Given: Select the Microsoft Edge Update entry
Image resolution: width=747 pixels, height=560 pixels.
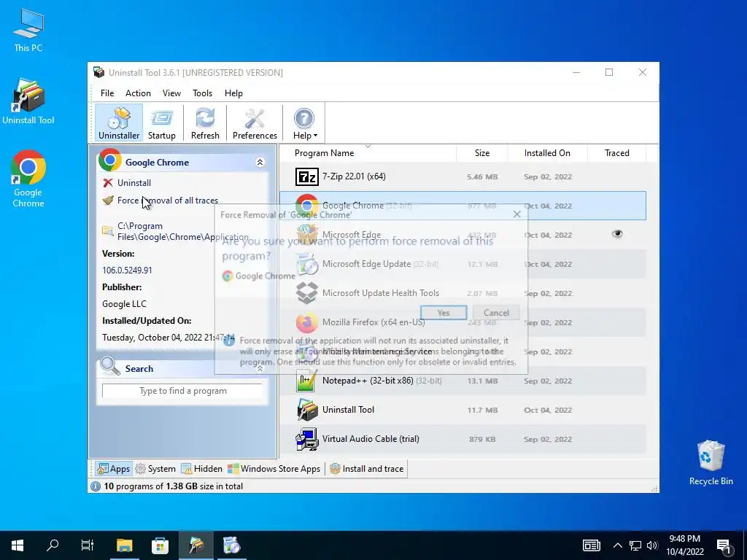Looking at the screenshot, I should pyautogui.click(x=462, y=264).
